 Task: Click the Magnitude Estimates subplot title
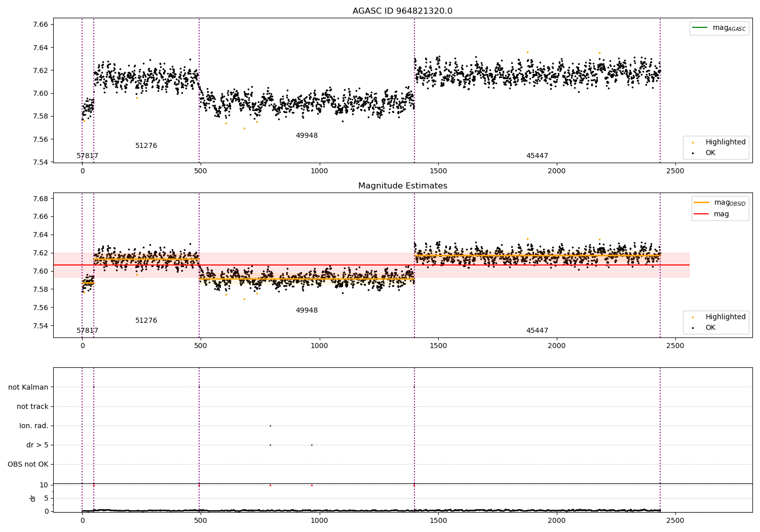point(402,186)
